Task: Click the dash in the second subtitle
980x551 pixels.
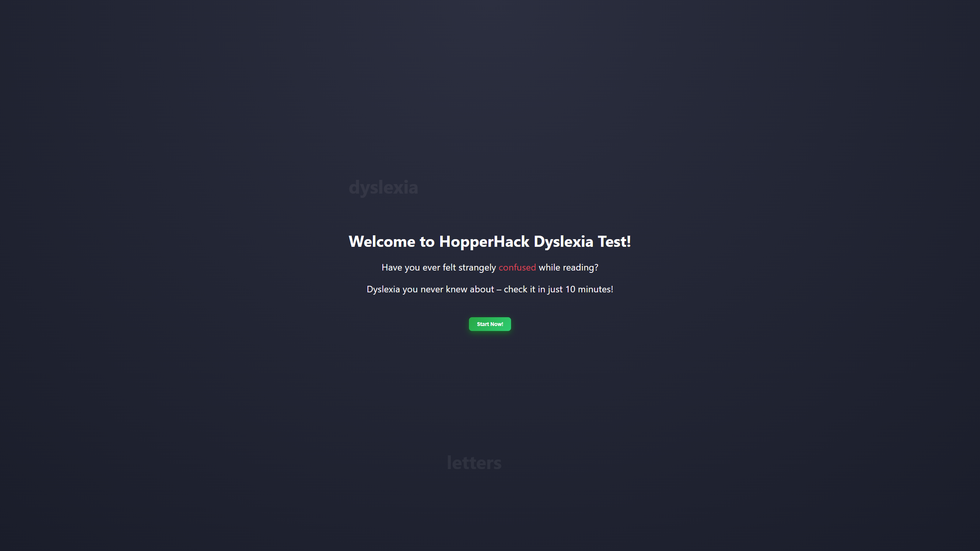Action: point(499,290)
